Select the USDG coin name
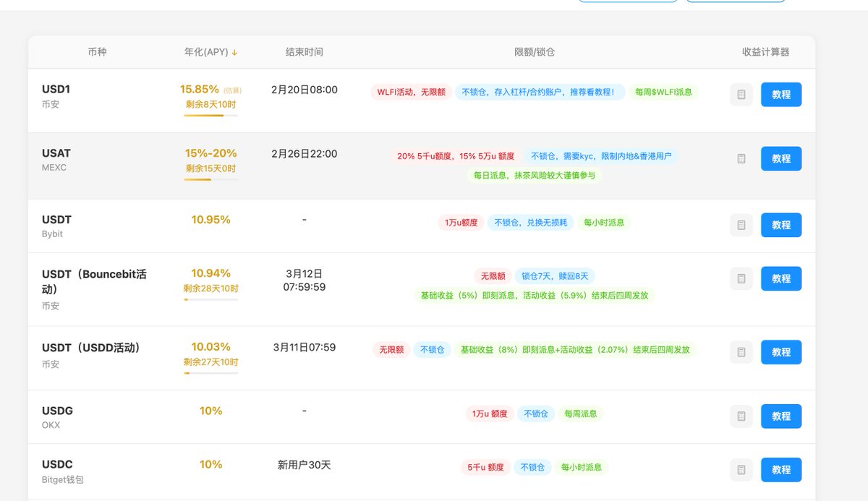Image resolution: width=868 pixels, height=501 pixels. pos(58,411)
